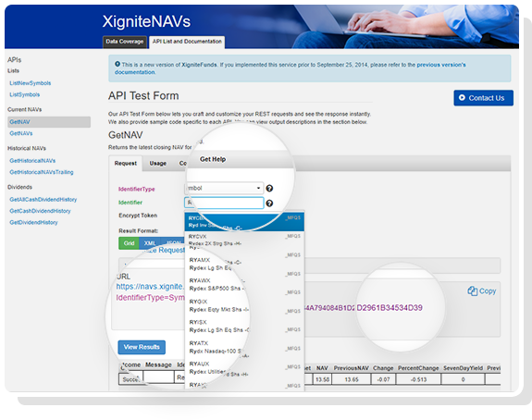532x420 pixels.
Task: Open the IdentifierType dropdown
Action: coord(224,188)
